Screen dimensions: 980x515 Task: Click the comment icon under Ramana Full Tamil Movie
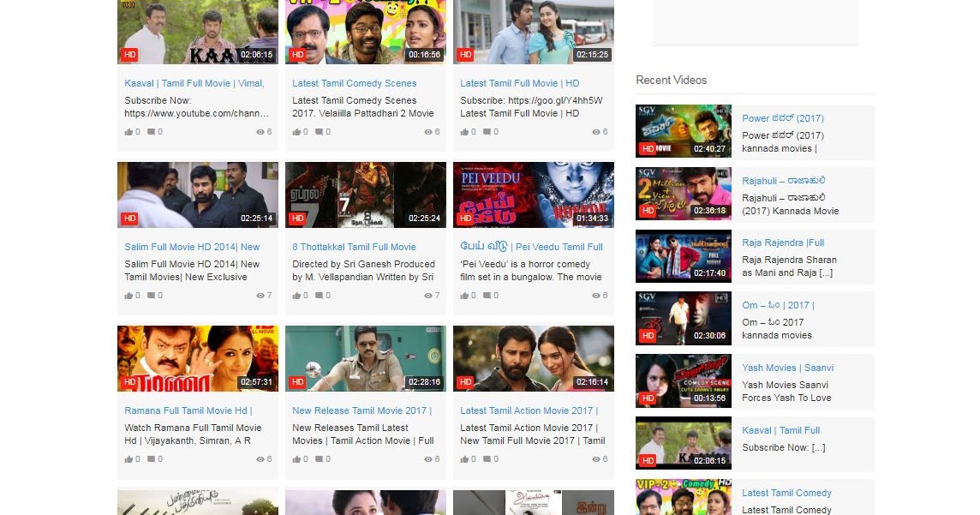click(151, 459)
